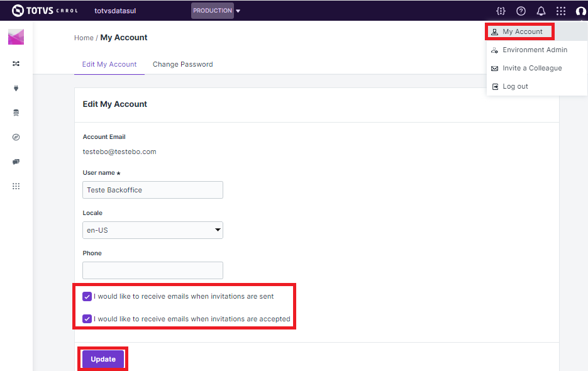The height and width of the screenshot is (371, 588).
Task: Click the Locale label
Action: click(92, 213)
